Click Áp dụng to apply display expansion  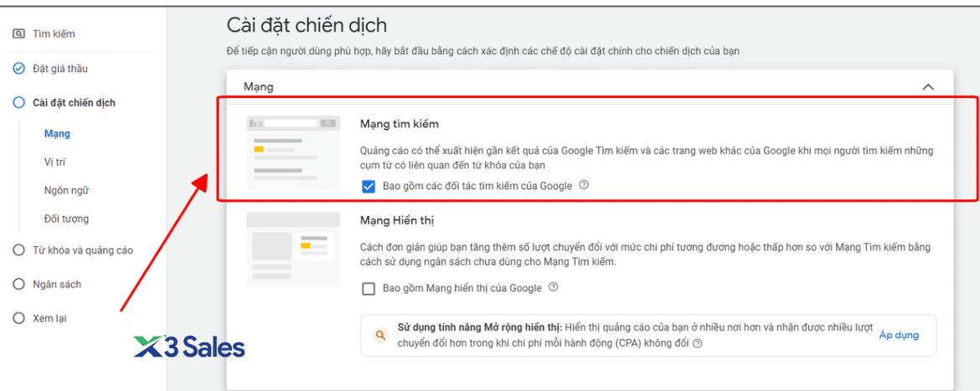[899, 335]
